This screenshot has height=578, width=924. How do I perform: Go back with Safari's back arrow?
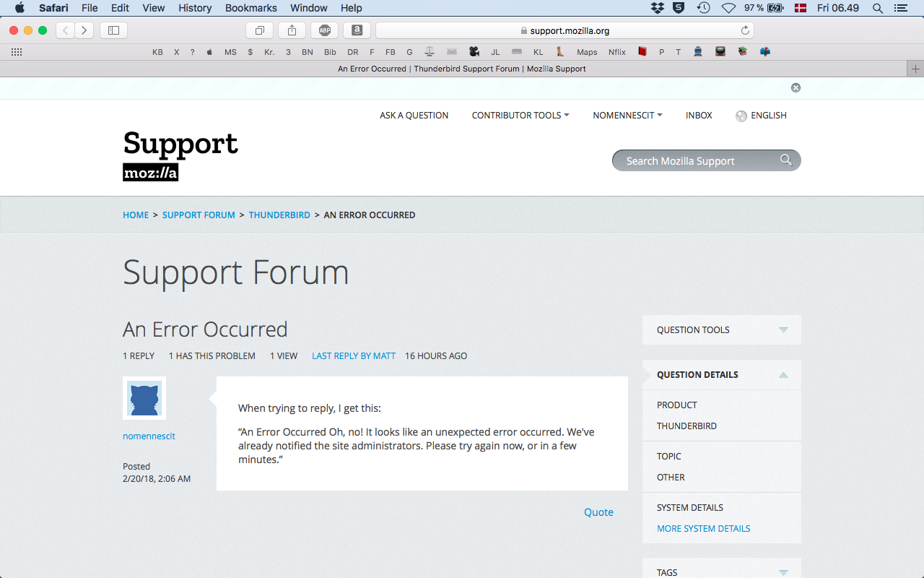pos(66,30)
